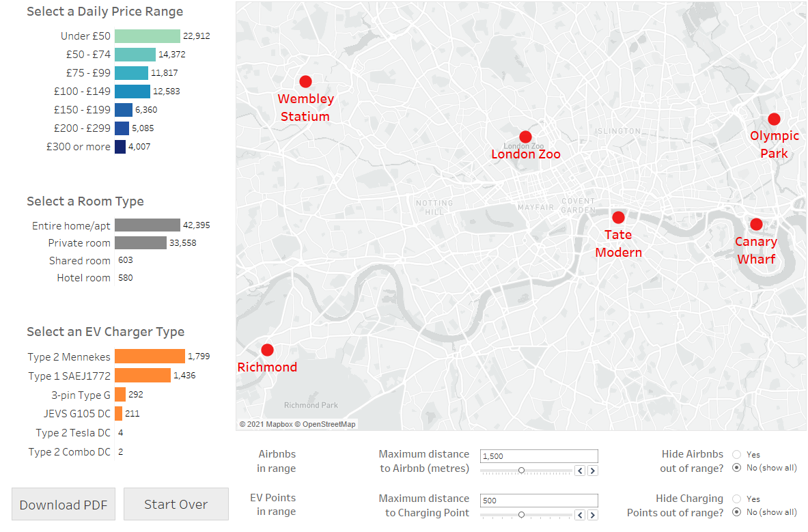This screenshot has width=808, height=532.
Task: Choose Yes to hide Airbnbs out of range
Action: (x=736, y=454)
